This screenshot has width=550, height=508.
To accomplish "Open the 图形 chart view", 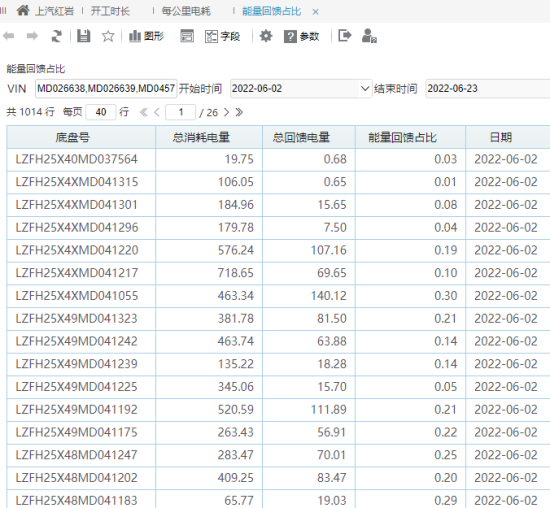I will pos(146,36).
